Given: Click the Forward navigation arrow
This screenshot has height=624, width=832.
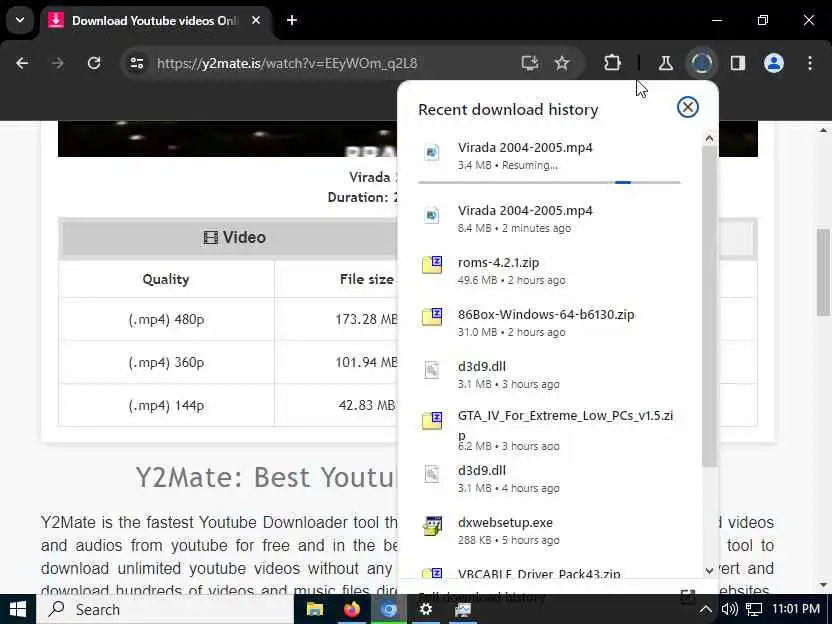Looking at the screenshot, I should [57, 63].
